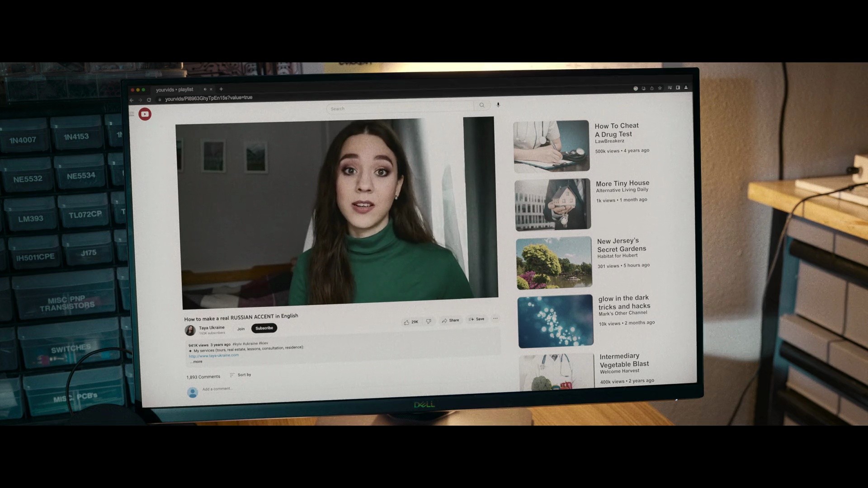Screen dimensions: 868x488
Task: Select the yourvids playlist browser tab
Action: (x=175, y=90)
